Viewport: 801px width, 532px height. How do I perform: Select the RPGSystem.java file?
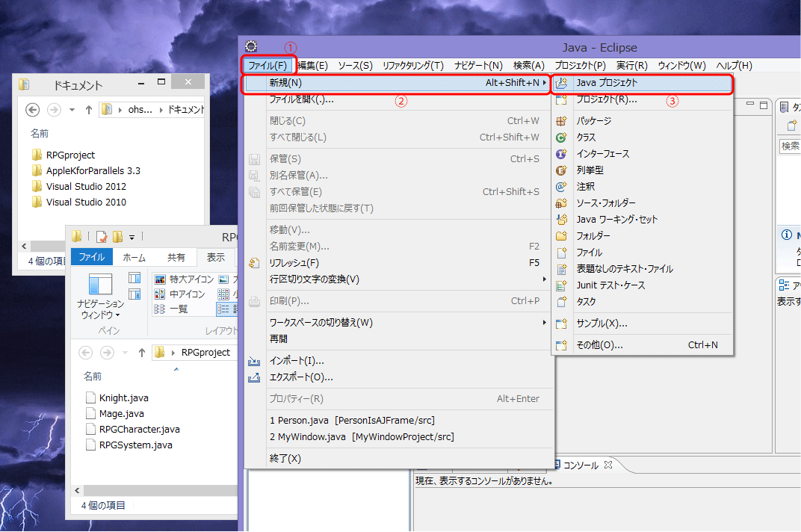[x=136, y=445]
